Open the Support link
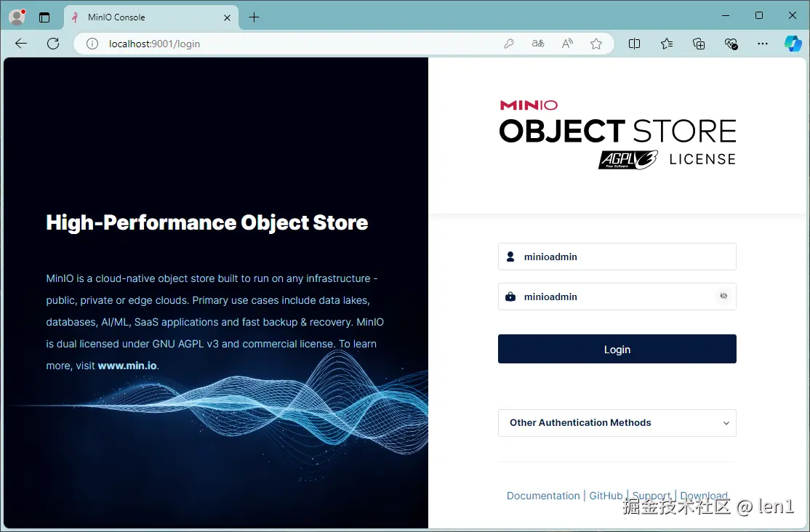 pyautogui.click(x=651, y=496)
